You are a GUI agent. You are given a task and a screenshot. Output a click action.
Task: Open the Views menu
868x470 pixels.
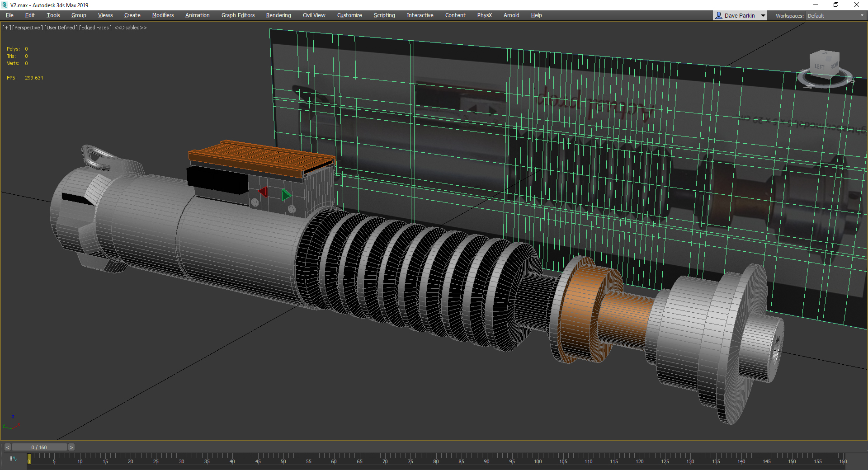point(105,15)
